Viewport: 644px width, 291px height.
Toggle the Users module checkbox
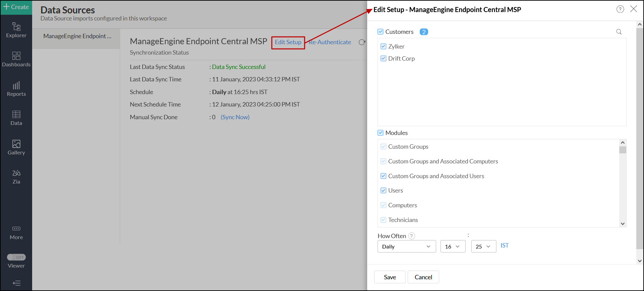(x=384, y=191)
